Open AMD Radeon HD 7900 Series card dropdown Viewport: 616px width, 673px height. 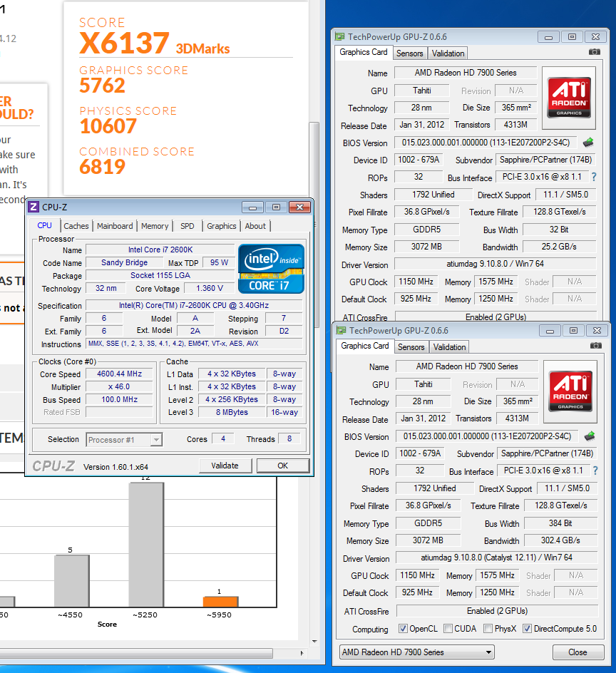point(417,652)
